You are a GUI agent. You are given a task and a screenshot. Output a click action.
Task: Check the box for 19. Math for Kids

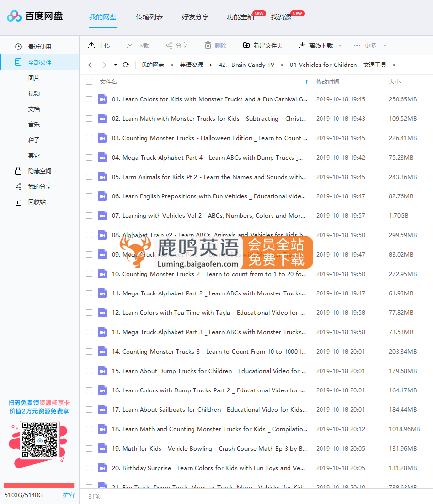89,448
